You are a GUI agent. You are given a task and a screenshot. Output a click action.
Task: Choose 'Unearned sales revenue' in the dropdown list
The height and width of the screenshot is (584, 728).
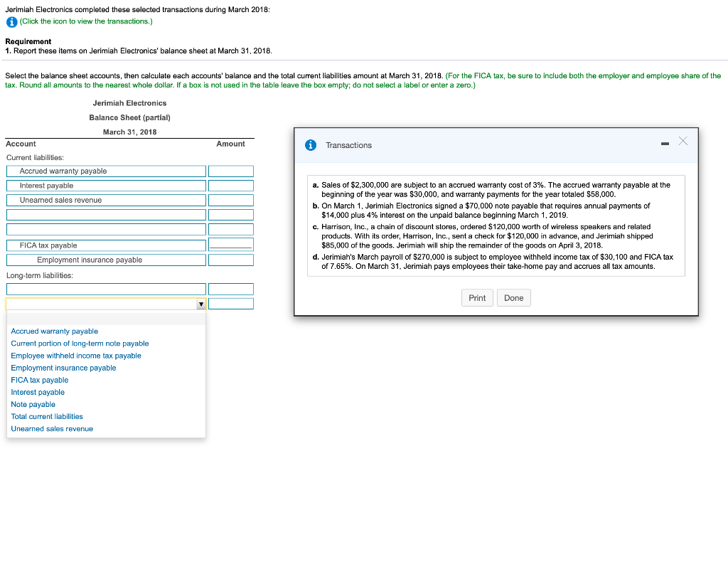coord(52,429)
